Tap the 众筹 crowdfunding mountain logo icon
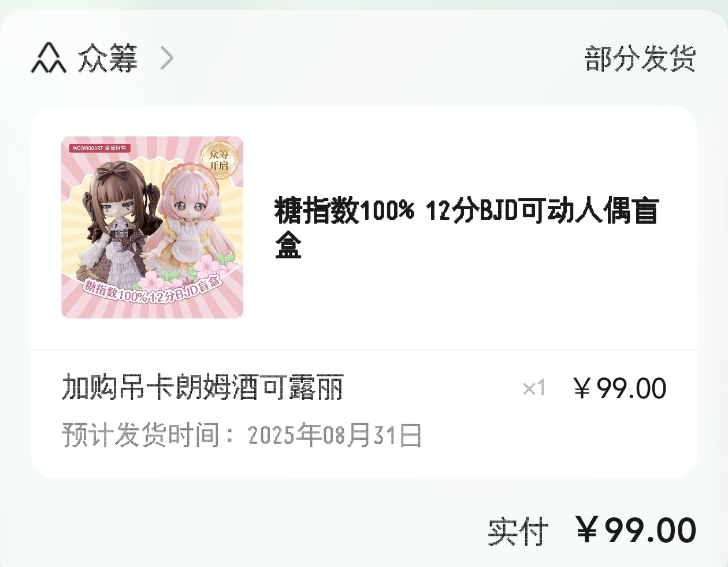728x567 pixels. click(x=49, y=58)
